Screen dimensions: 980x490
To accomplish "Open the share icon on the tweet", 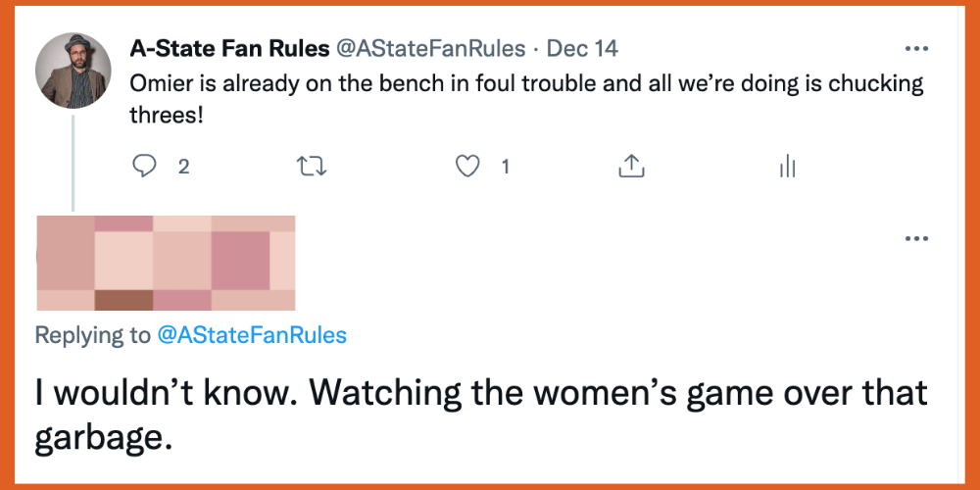I will click(x=632, y=167).
